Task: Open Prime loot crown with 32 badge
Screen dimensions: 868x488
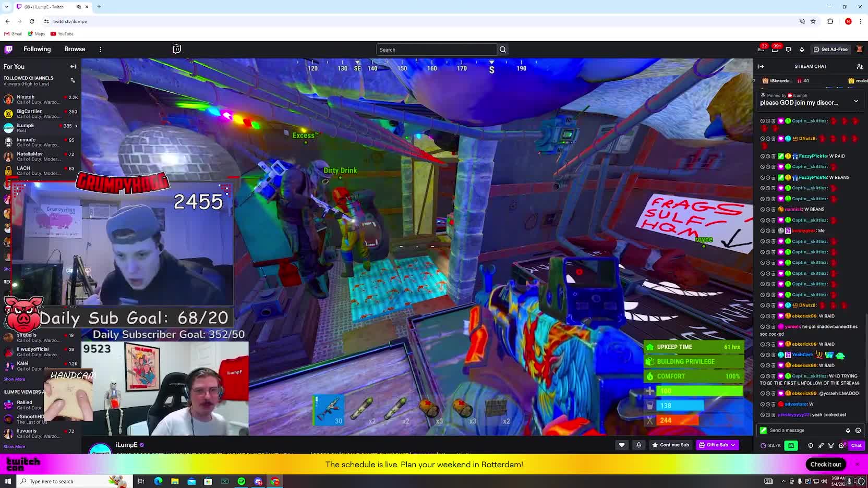Action: 762,49
